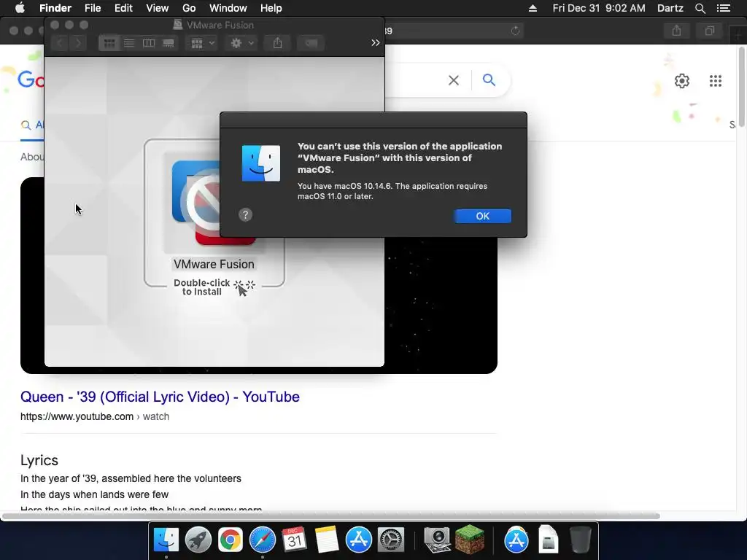Open App Store from the Dock

click(x=359, y=540)
